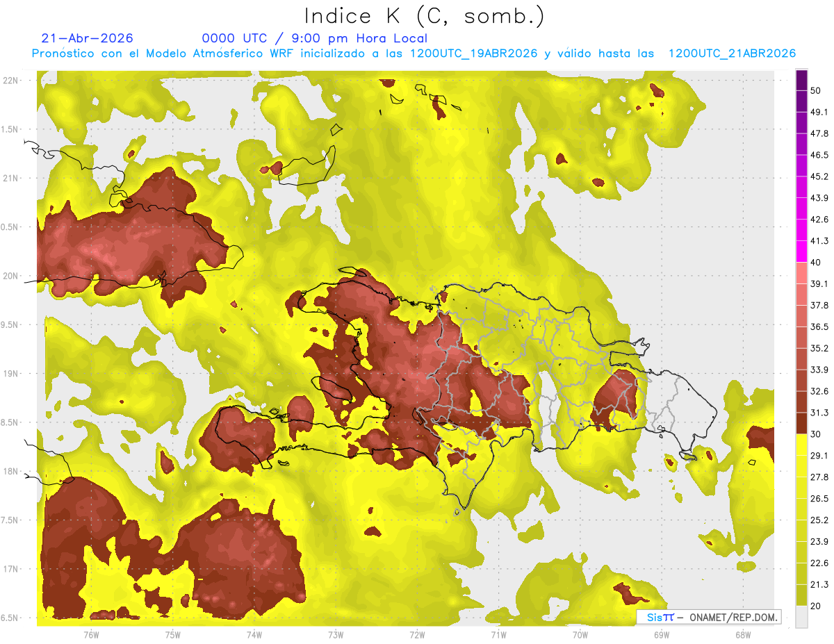Click the 22N latitude axis label
This screenshot has width=834, height=644.
(11, 81)
